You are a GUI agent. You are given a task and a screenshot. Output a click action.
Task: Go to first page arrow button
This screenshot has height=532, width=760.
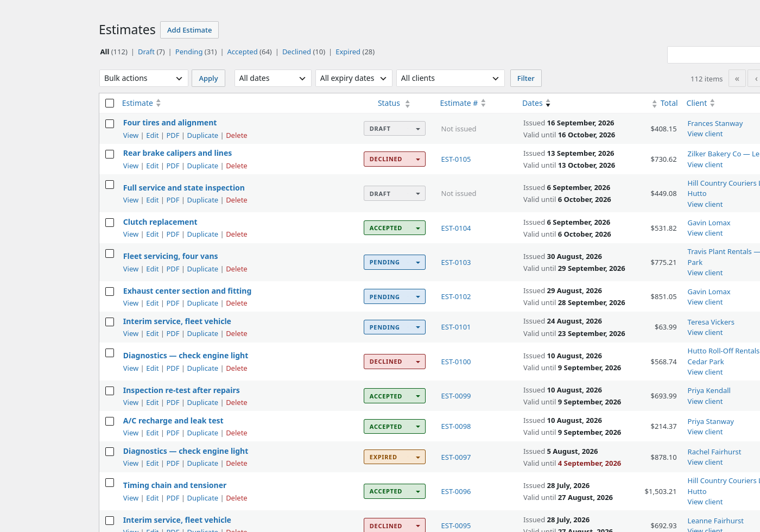pos(737,79)
